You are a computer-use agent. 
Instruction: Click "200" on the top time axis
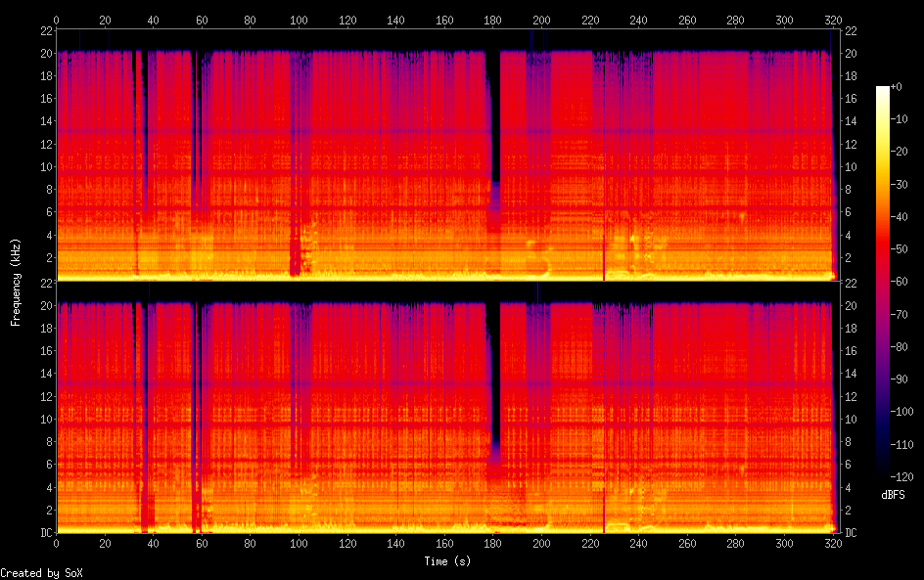541,20
